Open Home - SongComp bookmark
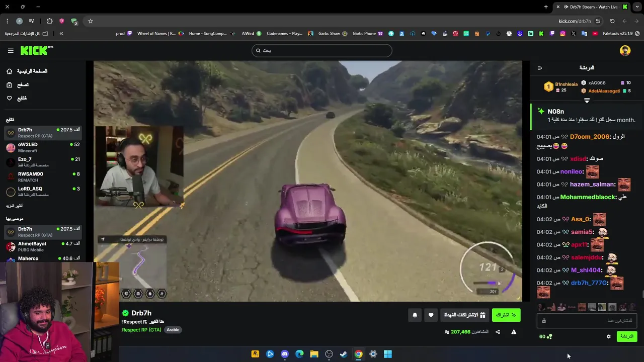 [211, 34]
